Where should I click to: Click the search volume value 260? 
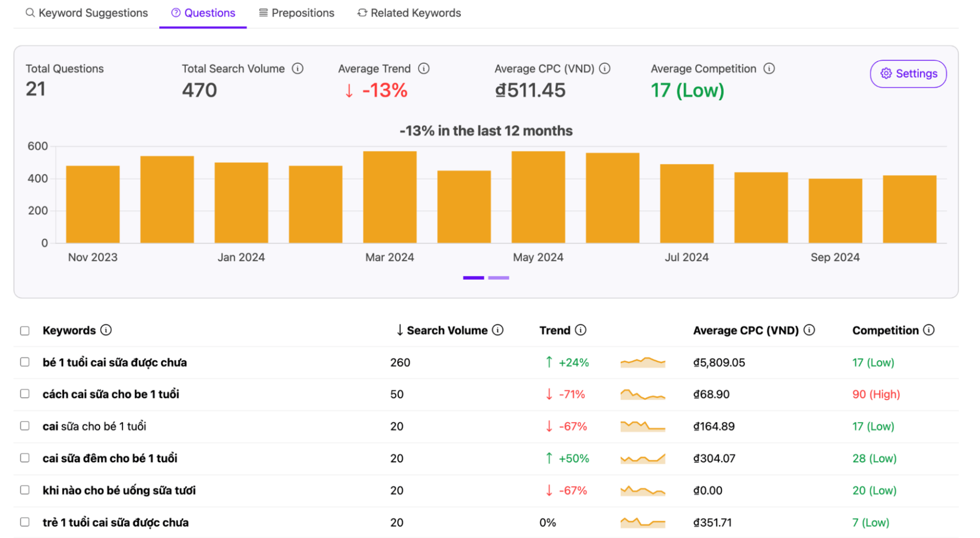tap(400, 362)
